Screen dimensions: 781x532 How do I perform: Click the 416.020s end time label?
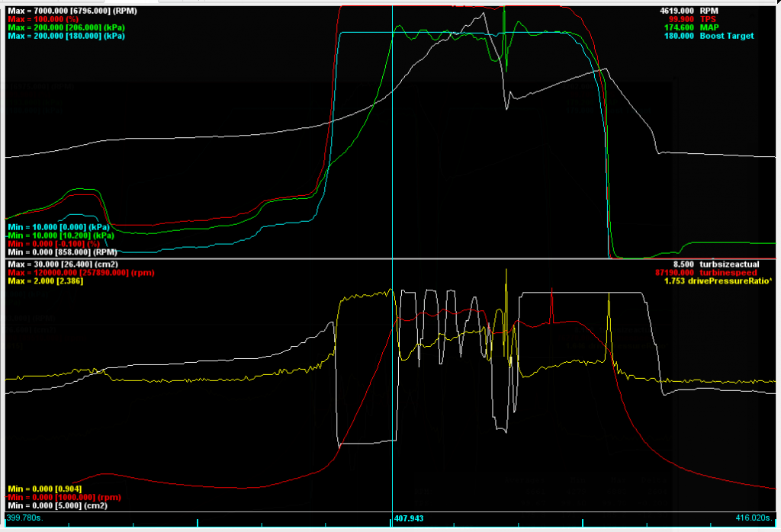754,518
